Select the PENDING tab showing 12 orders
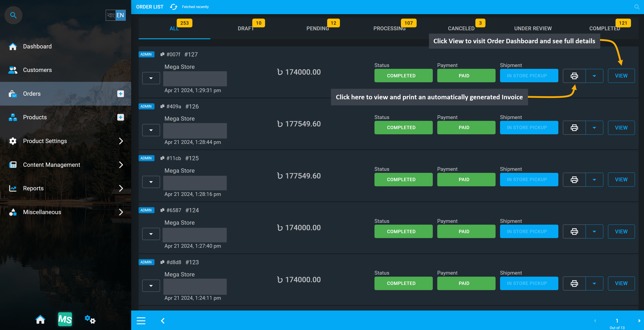The width and height of the screenshot is (644, 330). [317, 28]
